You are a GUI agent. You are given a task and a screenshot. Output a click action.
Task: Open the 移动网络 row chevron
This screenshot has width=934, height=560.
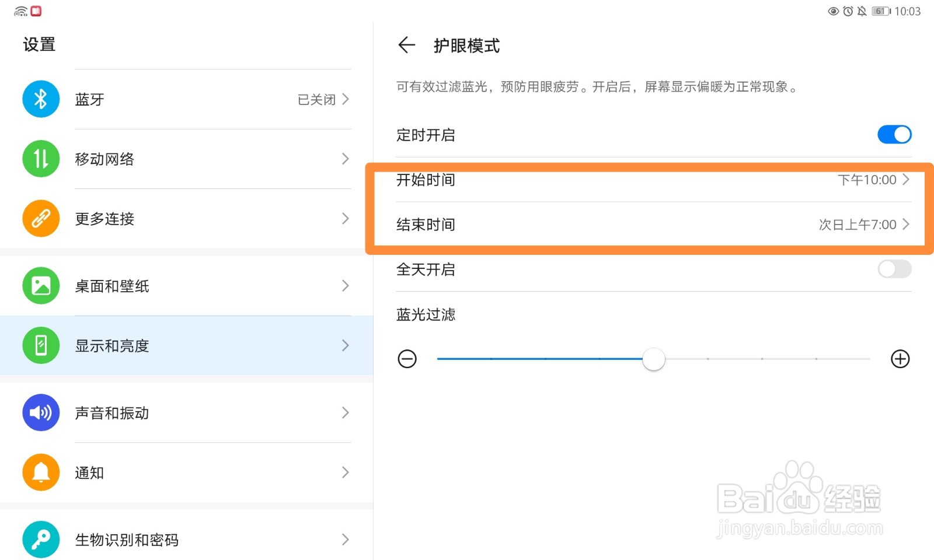pos(346,159)
